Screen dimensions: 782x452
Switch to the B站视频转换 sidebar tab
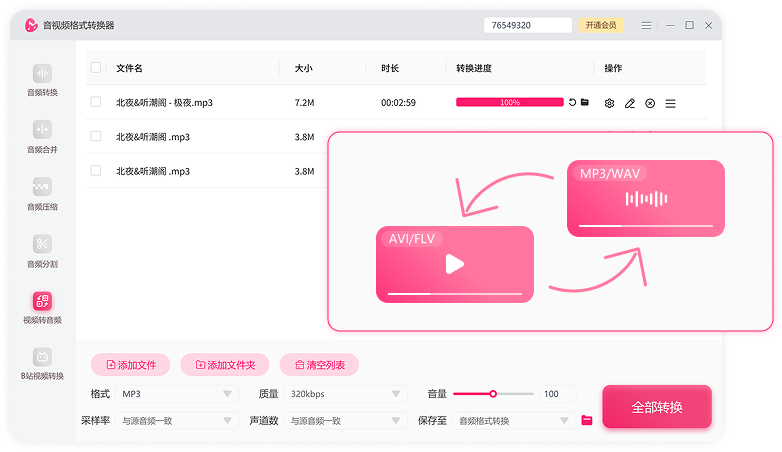coord(42,364)
